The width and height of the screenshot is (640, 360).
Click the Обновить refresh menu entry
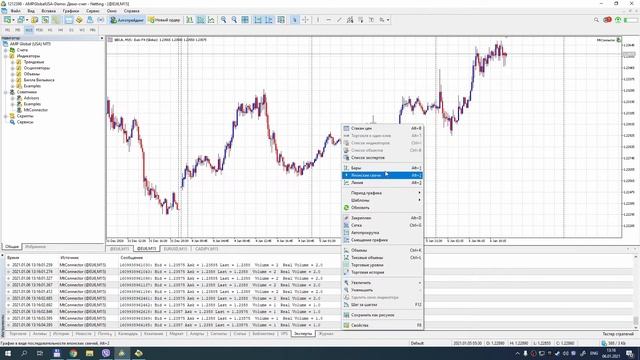pyautogui.click(x=382, y=208)
